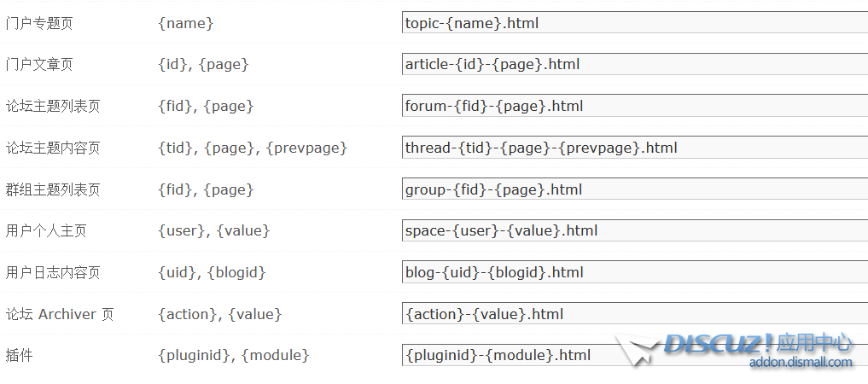Viewport: 868px width, 384px height.
Task: Focus the article-{id}-{page}.html rule field
Action: [x=635, y=64]
